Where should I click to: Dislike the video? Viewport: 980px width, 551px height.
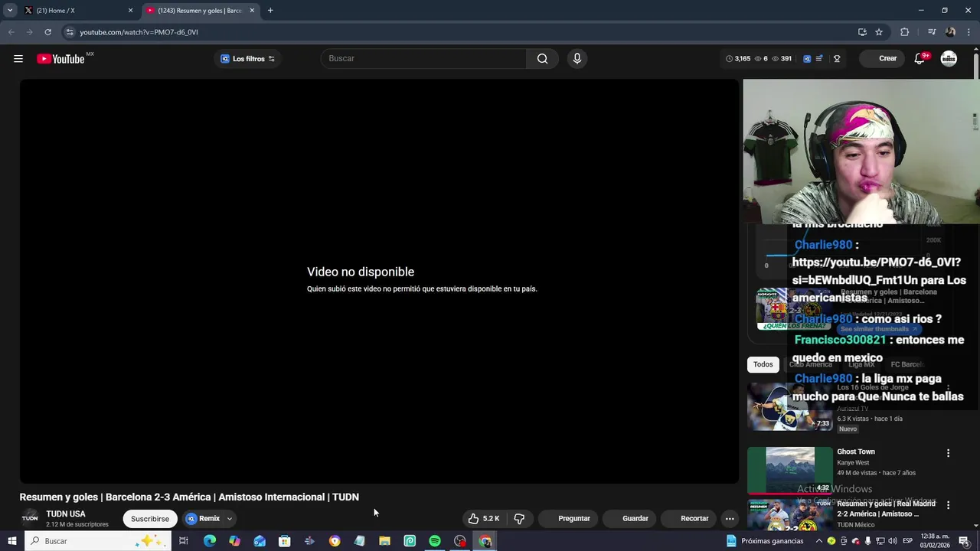[x=519, y=518]
